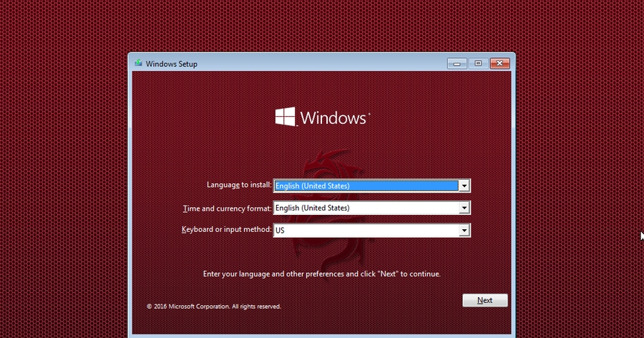Click the 'Keyboard or input method:' label
This screenshot has width=644, height=338.
click(x=227, y=229)
